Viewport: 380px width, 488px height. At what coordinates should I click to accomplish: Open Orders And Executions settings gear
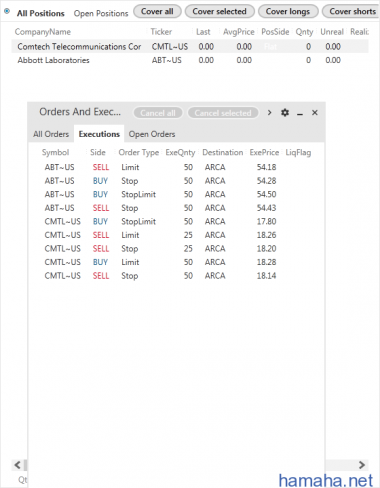(x=285, y=113)
